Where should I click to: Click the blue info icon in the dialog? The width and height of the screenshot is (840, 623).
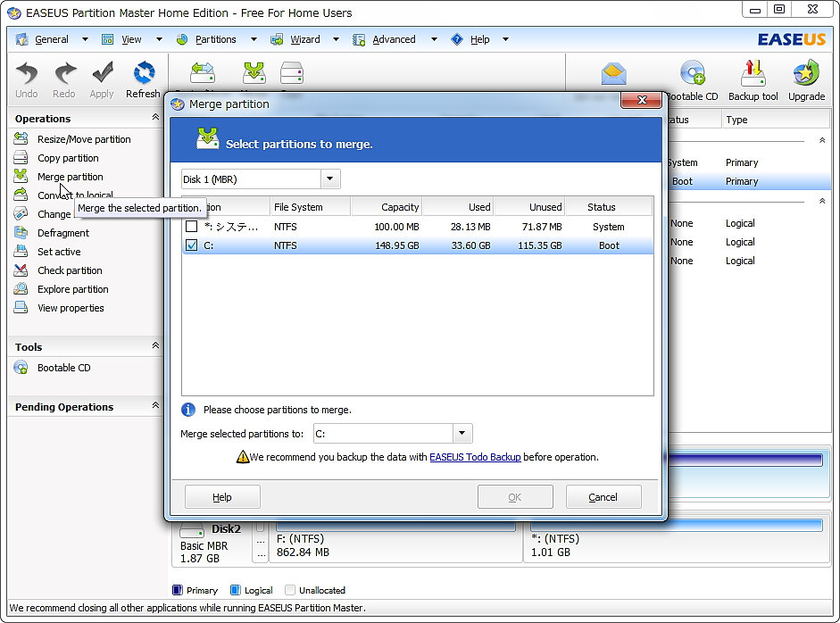pyautogui.click(x=188, y=410)
